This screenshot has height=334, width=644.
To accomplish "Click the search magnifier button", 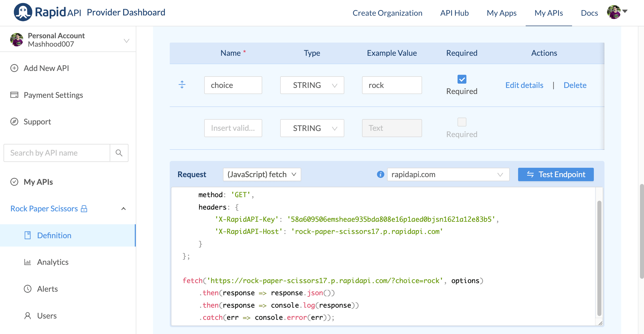I will (119, 153).
